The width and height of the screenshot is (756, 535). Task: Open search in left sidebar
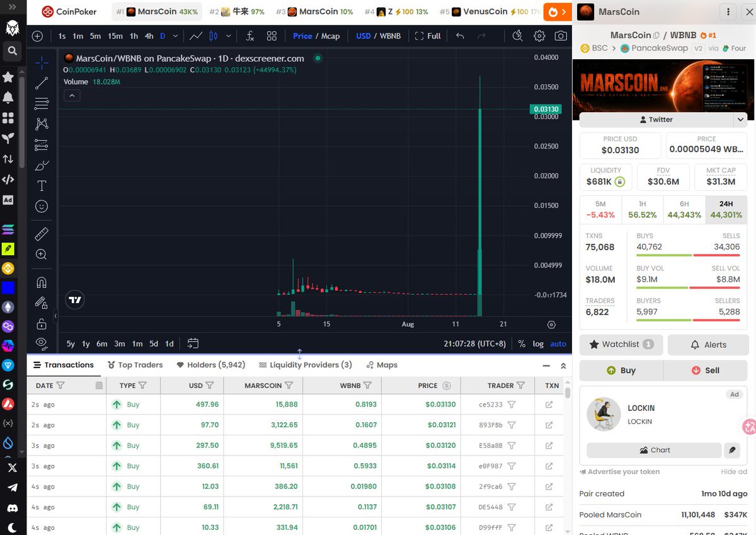(x=13, y=50)
